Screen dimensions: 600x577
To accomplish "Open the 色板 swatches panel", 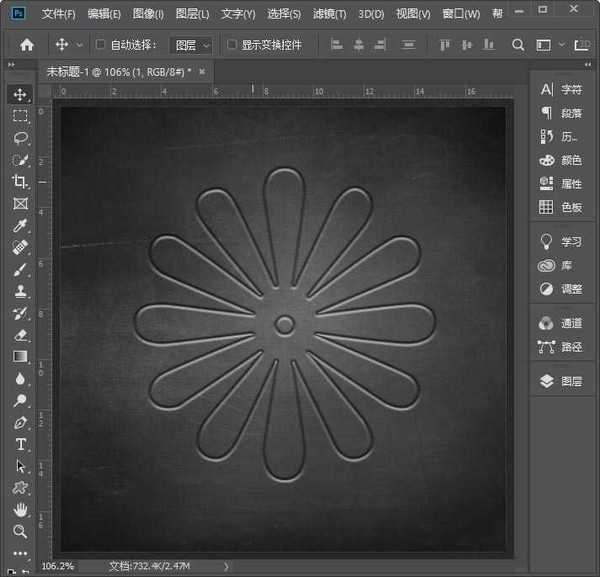I will pos(561,207).
